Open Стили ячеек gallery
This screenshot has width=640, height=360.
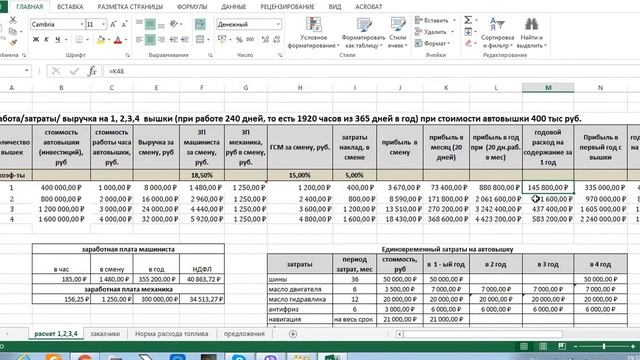[398, 33]
